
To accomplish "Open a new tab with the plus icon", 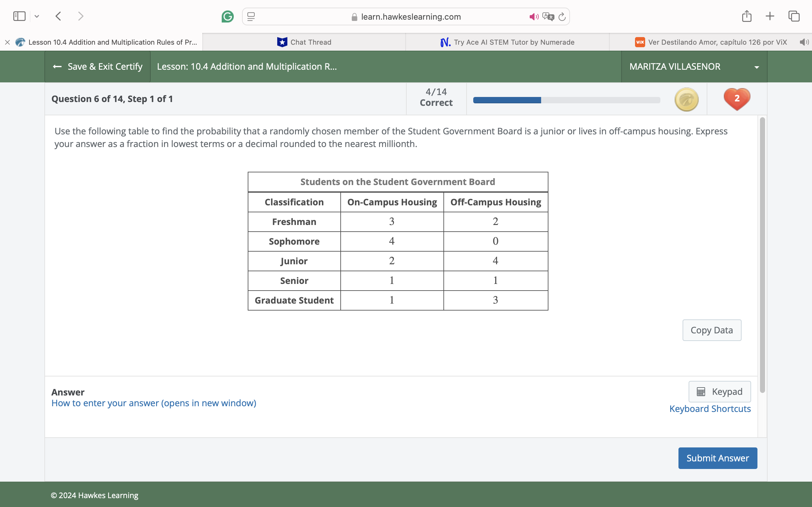I will click(770, 16).
